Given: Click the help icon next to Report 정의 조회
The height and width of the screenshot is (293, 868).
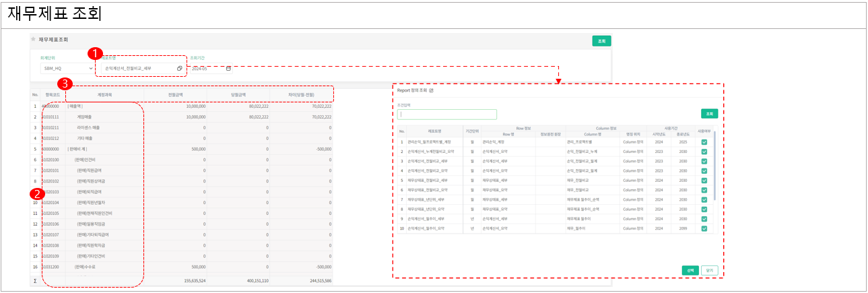Looking at the screenshot, I should point(432,90).
